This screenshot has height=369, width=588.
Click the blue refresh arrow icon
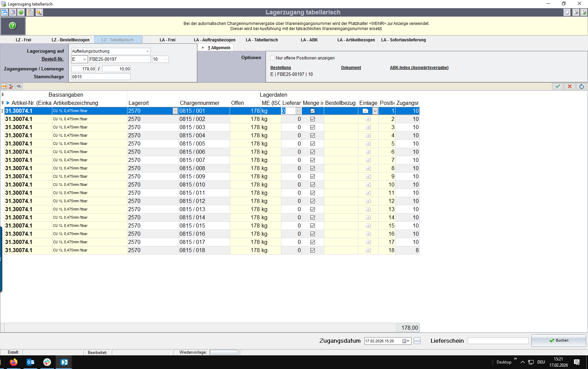(582, 86)
